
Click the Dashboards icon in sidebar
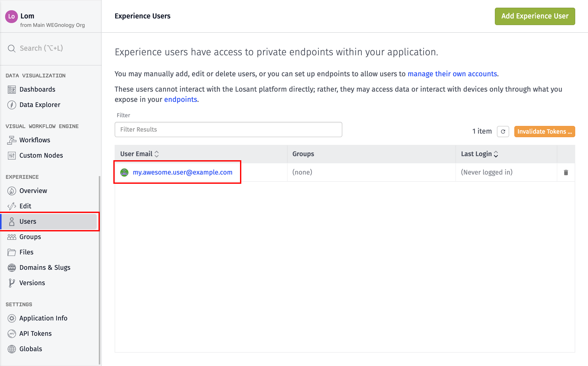click(x=12, y=90)
